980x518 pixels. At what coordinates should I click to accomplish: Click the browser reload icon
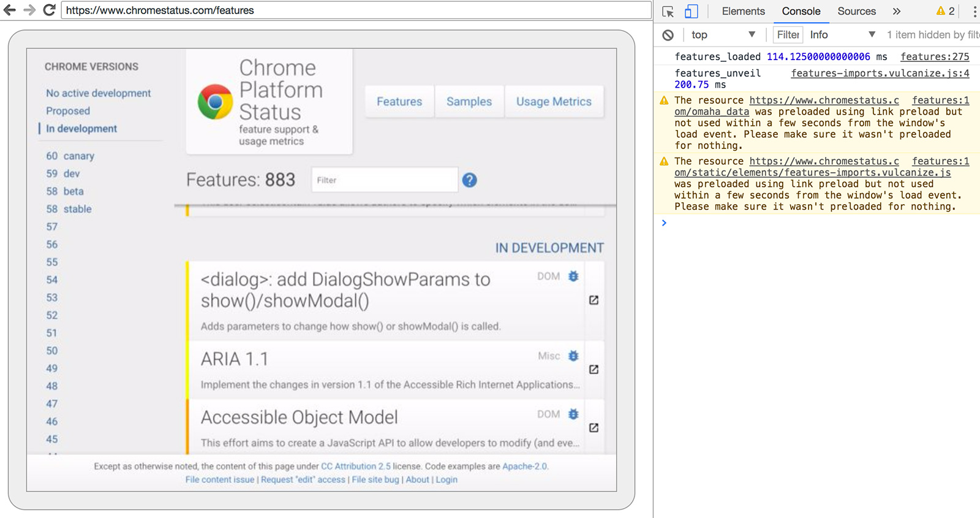tap(50, 10)
